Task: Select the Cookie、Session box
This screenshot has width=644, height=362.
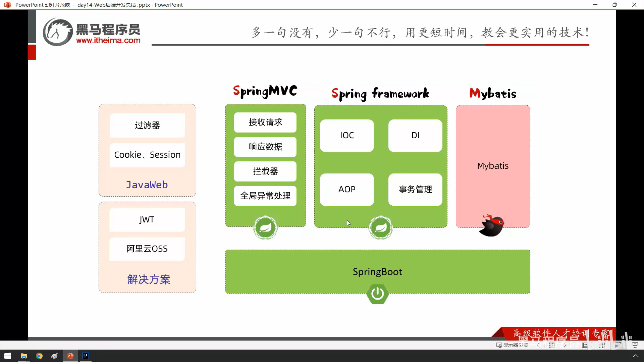Action: coord(147,155)
